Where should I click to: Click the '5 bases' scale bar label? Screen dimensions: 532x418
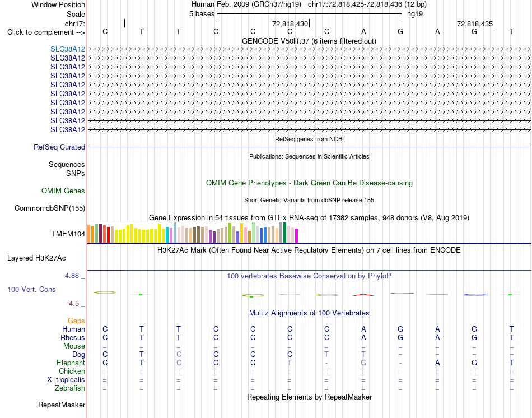pos(202,14)
